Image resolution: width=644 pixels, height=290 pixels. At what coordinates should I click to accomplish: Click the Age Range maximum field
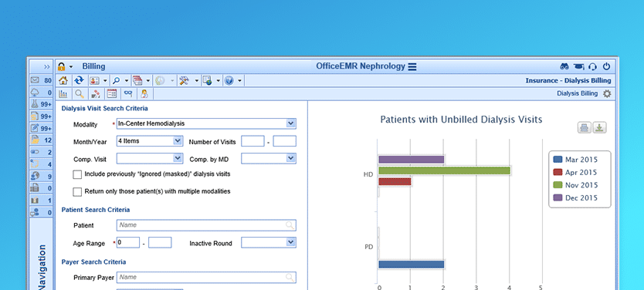[x=160, y=242]
